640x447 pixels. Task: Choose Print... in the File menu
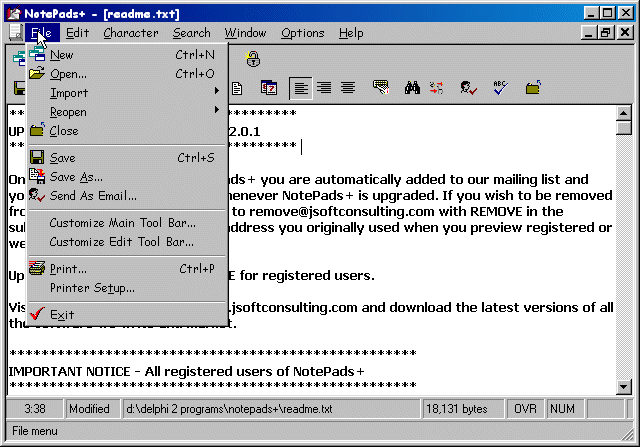127,269
